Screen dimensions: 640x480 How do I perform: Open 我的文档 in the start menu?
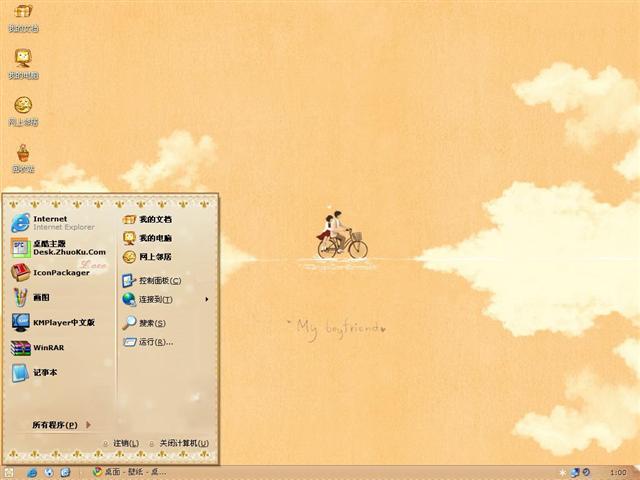click(147, 220)
